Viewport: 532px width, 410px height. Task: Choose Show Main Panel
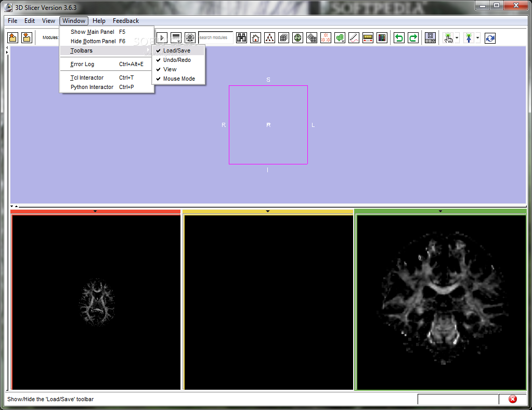pyautogui.click(x=107, y=32)
